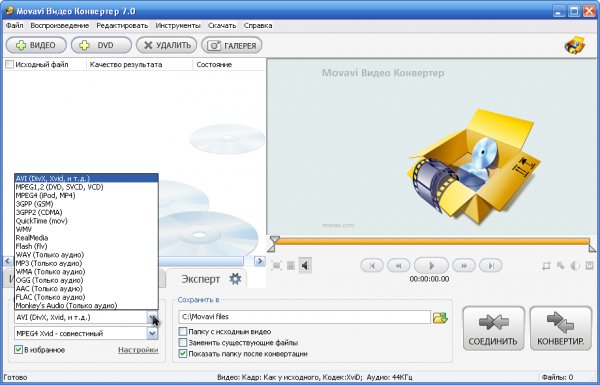Click the file list scrollbar right arrow
Viewport: 600px width, 385px height.
point(260,261)
